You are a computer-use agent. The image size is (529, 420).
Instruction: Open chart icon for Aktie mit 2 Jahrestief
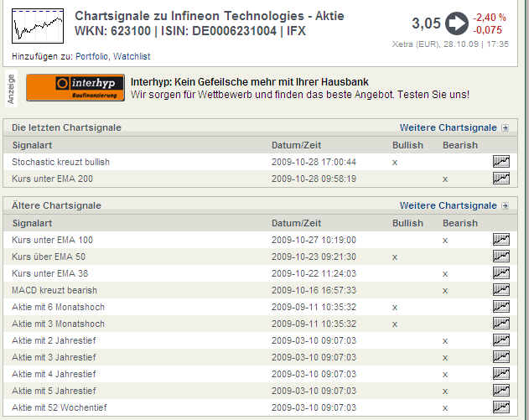coord(501,340)
